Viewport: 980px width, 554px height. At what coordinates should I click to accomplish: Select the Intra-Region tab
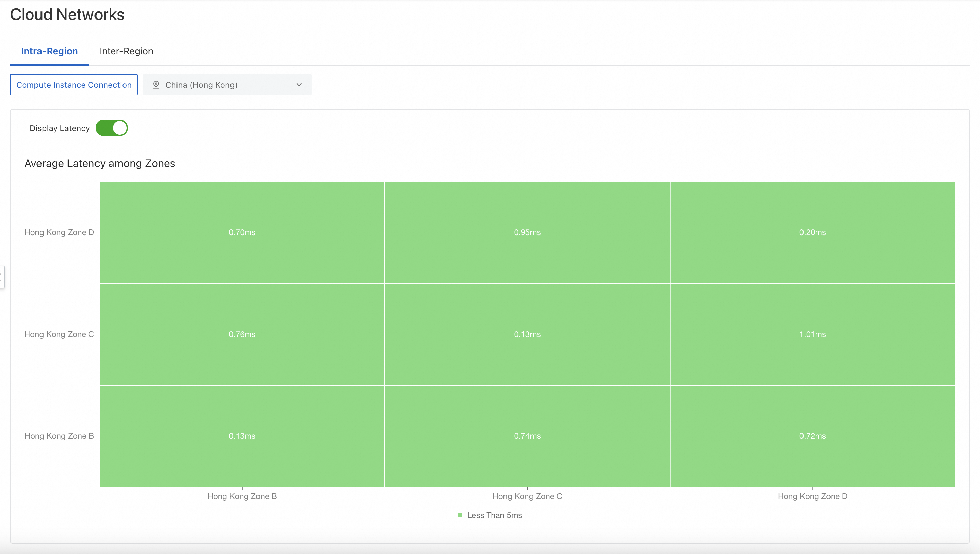click(x=49, y=51)
